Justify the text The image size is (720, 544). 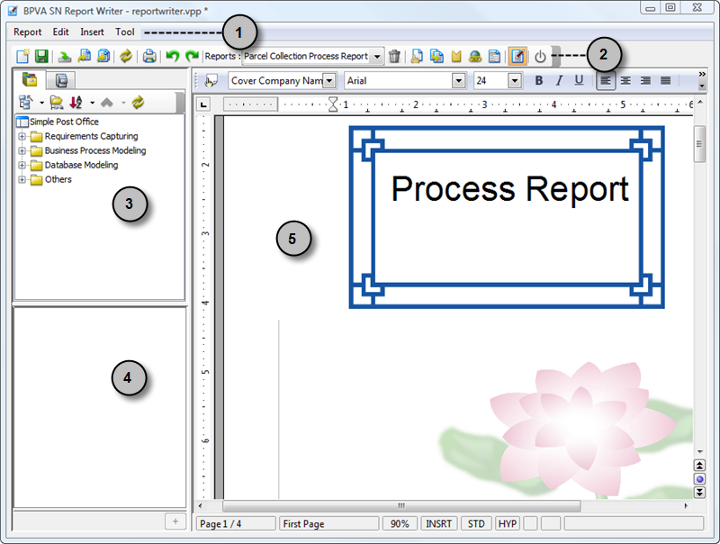click(x=665, y=81)
